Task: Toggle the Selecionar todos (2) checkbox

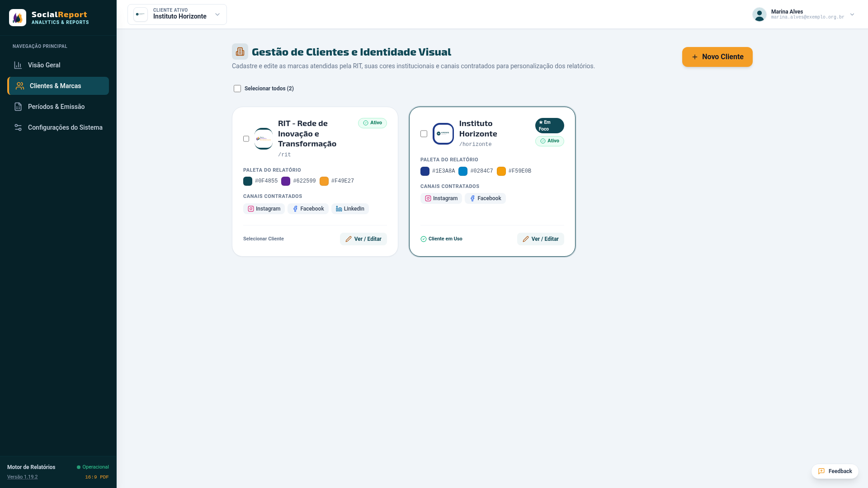Action: click(237, 89)
